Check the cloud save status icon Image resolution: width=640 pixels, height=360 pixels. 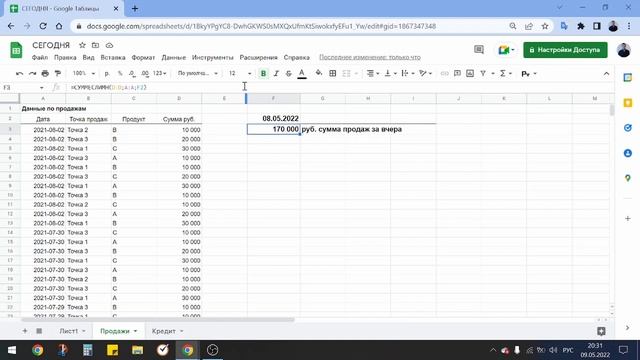[109, 45]
